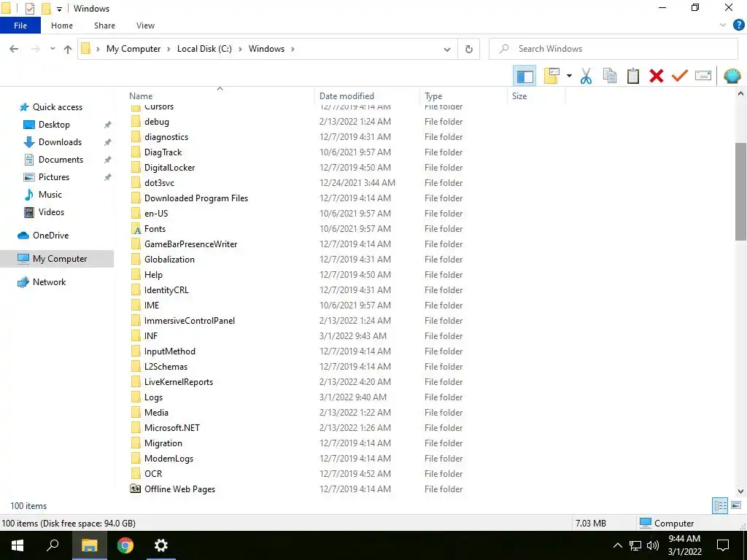747x560 pixels.
Task: Click the Paste clipboard icon
Action: (632, 76)
